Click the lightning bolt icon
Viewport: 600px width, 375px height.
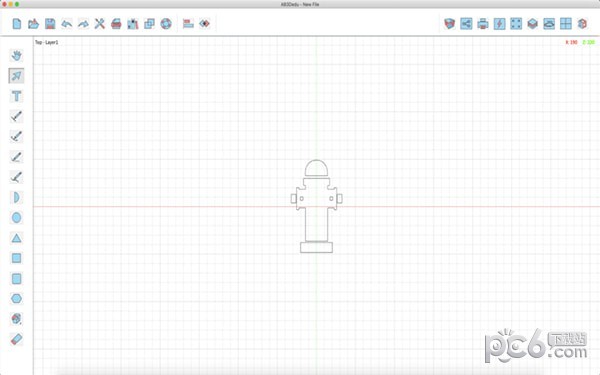point(499,24)
